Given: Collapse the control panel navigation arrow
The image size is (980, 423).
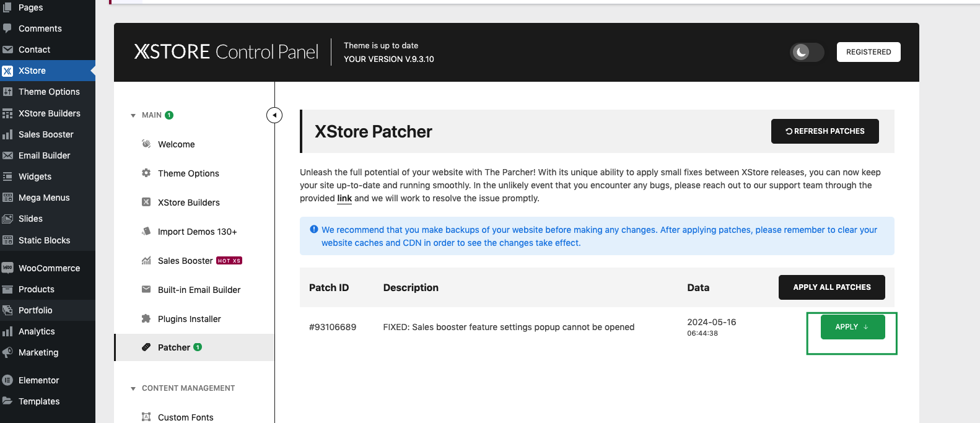Looking at the screenshot, I should point(274,115).
